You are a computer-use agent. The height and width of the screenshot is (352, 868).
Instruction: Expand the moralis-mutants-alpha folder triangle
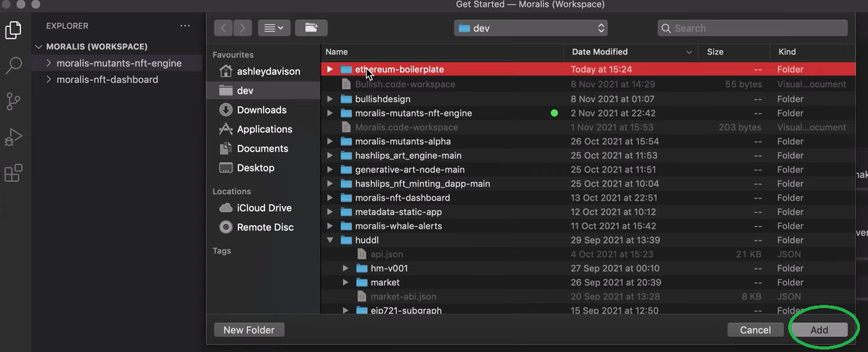coord(330,142)
